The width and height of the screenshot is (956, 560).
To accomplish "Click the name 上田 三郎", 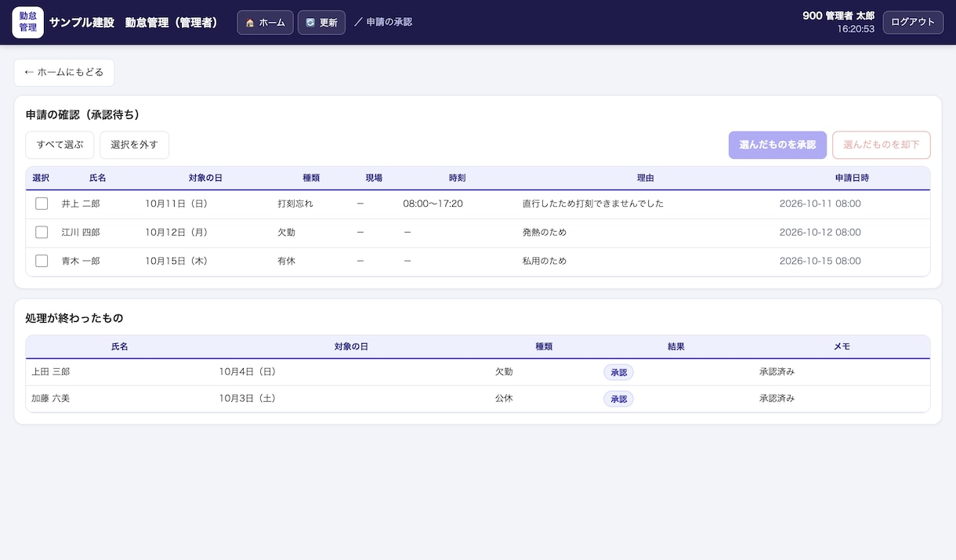I will (50, 372).
